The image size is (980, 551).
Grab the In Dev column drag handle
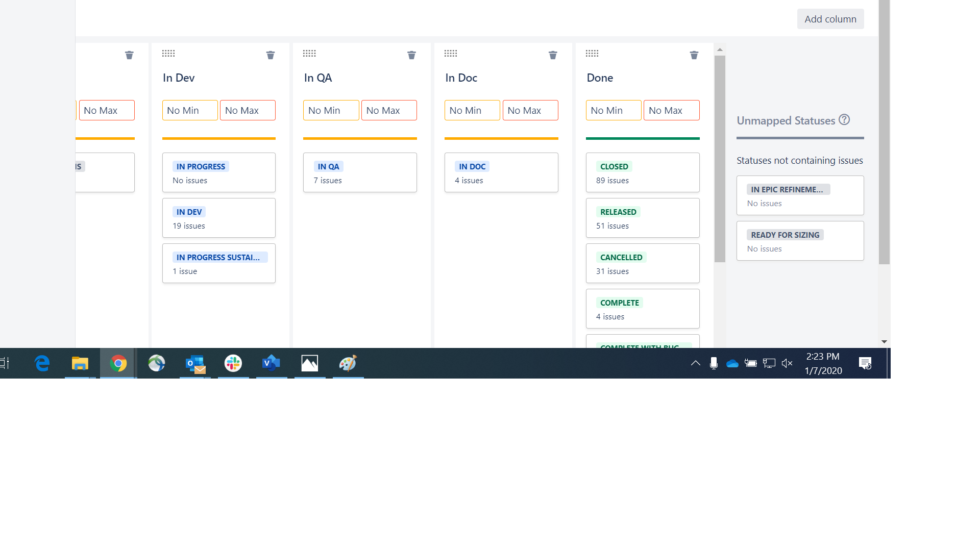168,54
